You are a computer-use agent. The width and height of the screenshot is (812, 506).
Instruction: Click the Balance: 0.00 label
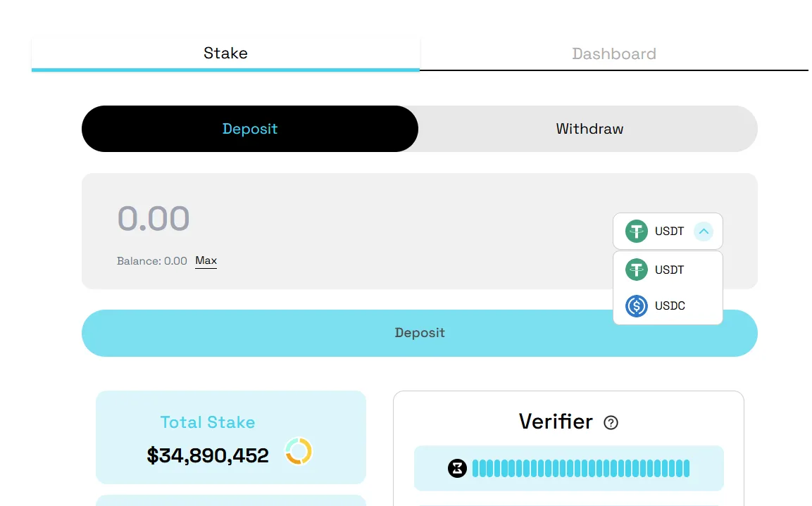151,261
